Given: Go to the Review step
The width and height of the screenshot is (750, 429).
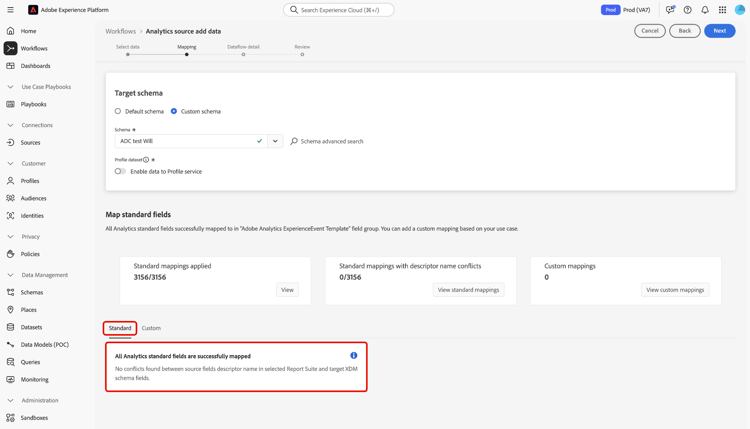Looking at the screenshot, I should [x=302, y=50].
